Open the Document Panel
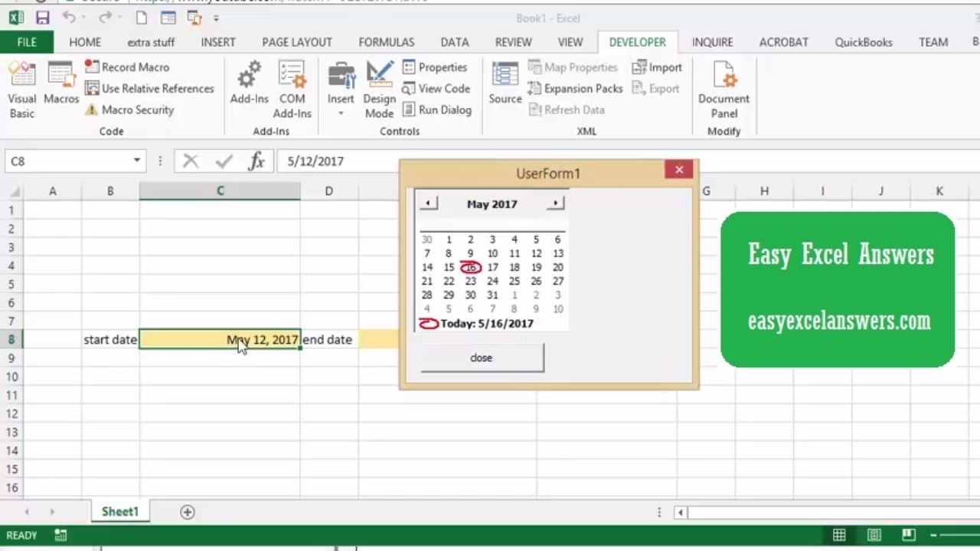 point(724,90)
